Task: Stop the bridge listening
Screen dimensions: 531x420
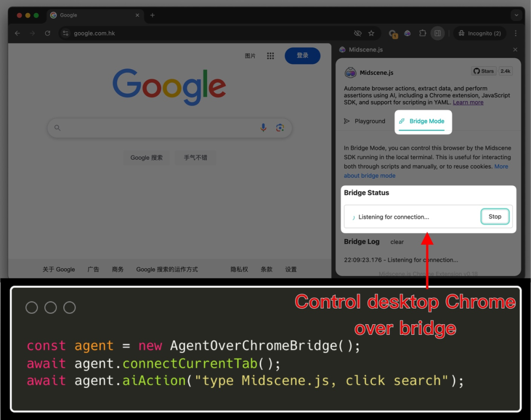Action: pos(495,217)
